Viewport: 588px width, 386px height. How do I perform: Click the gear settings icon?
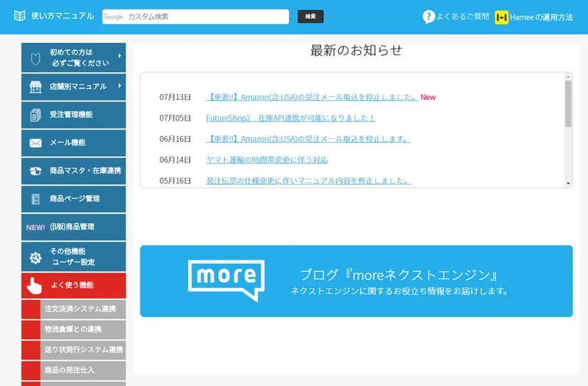(35, 258)
